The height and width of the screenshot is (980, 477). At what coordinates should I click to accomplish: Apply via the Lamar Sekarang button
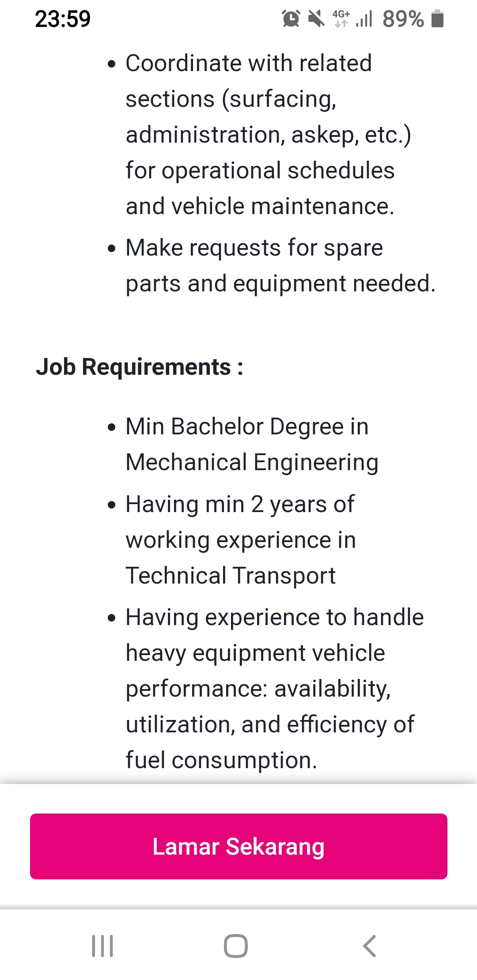(x=238, y=846)
